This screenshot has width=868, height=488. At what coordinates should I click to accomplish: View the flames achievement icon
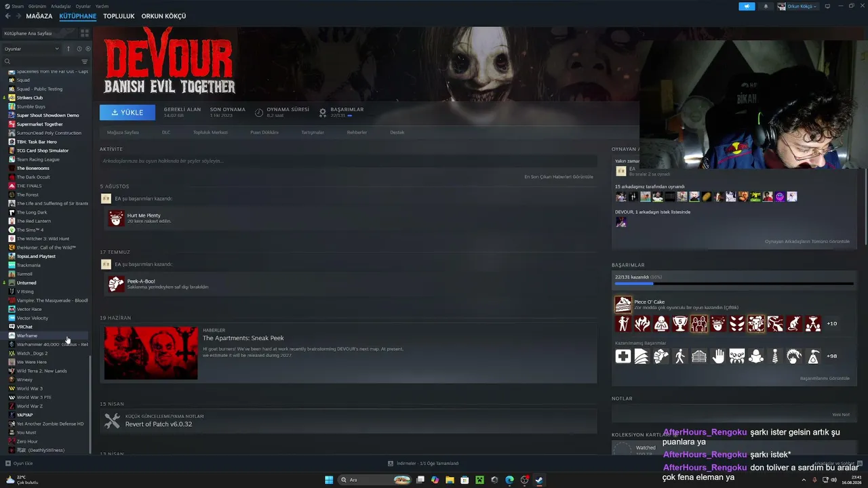coord(642,323)
